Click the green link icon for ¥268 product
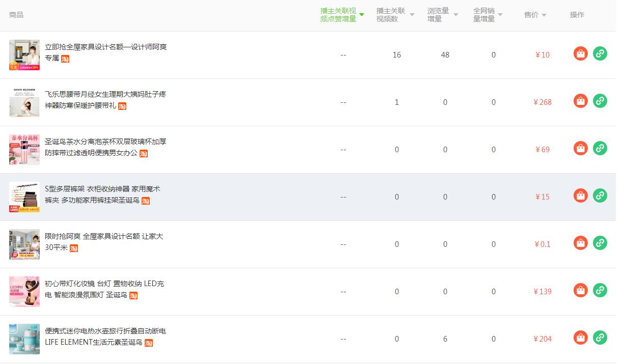This screenshot has width=623, height=364. [600, 101]
